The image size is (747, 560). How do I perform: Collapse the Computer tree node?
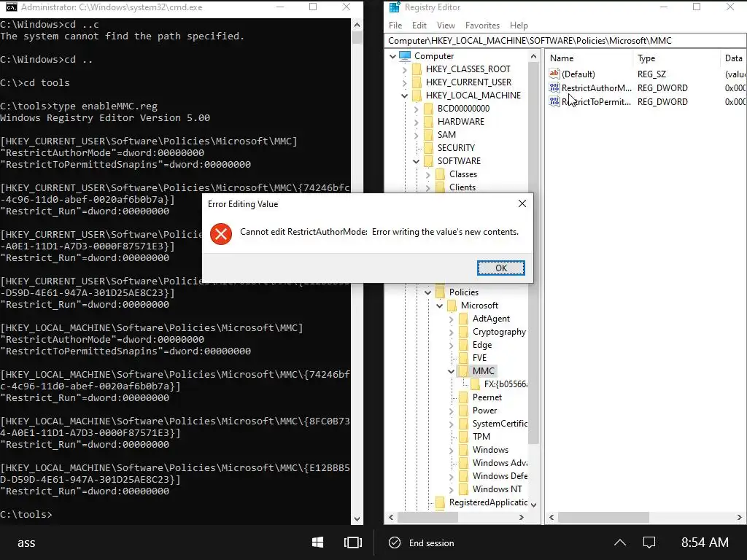[392, 56]
